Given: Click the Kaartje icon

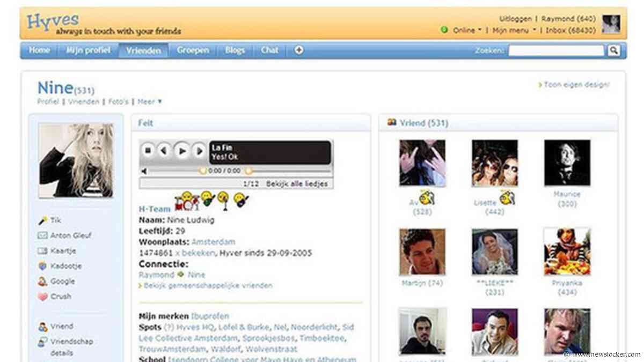Looking at the screenshot, I should click(43, 250).
